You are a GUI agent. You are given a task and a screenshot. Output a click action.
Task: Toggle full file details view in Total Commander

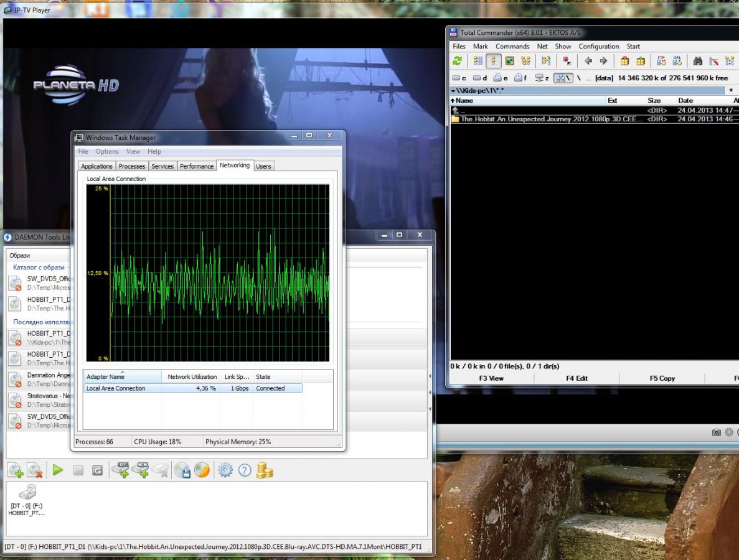494,61
